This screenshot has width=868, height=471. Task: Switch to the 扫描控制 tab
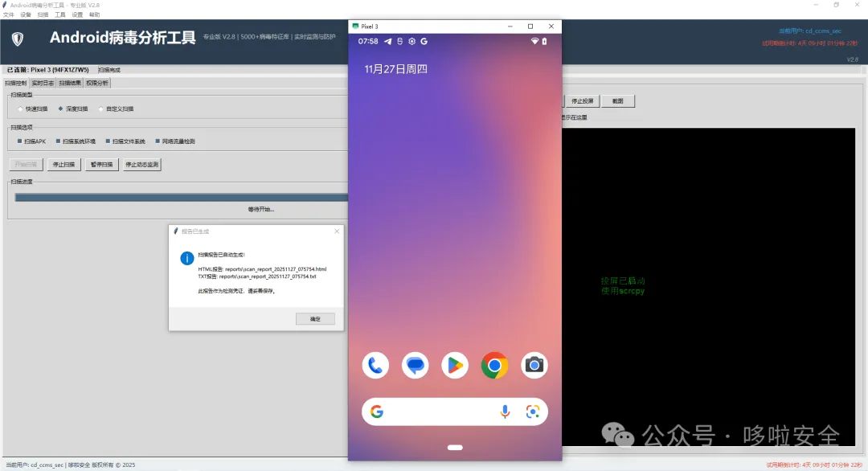(15, 83)
